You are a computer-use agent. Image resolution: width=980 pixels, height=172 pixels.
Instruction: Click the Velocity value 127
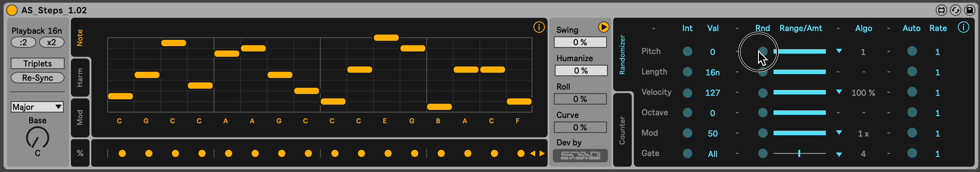tap(712, 93)
